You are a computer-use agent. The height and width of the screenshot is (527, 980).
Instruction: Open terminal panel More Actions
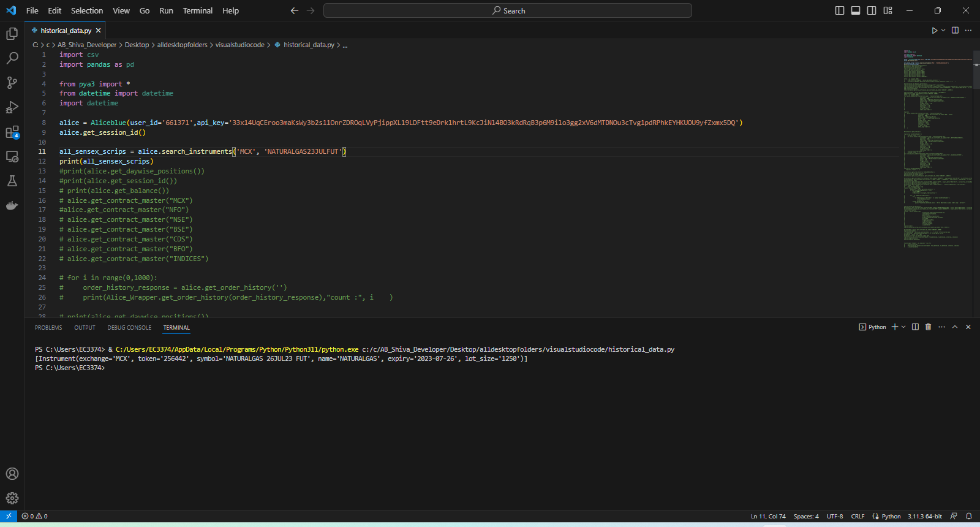[x=941, y=327]
